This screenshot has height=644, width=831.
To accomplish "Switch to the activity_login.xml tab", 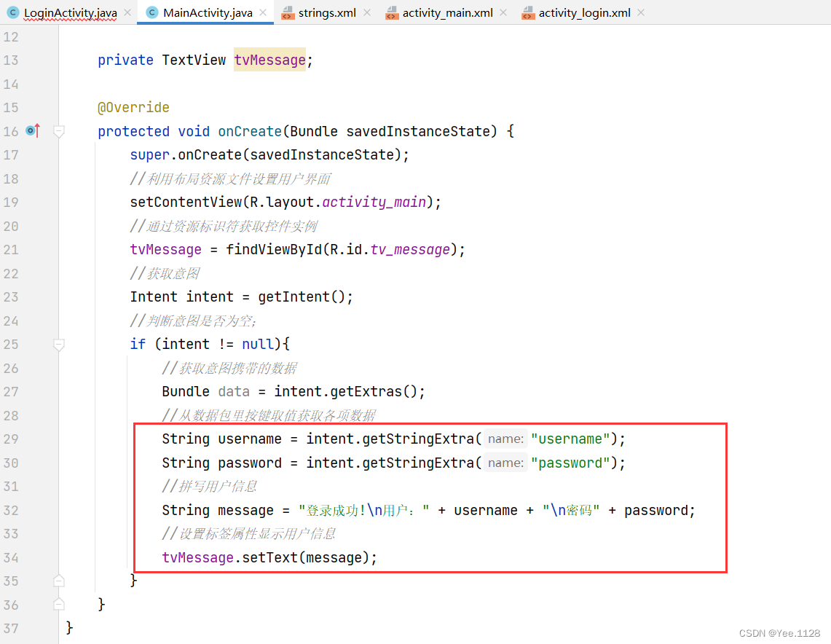I will 585,12.
